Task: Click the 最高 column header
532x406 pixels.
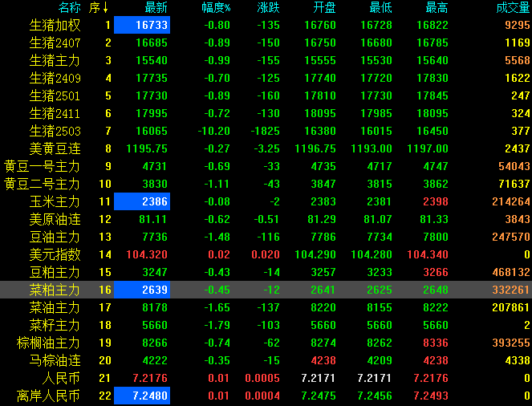Action: point(437,8)
